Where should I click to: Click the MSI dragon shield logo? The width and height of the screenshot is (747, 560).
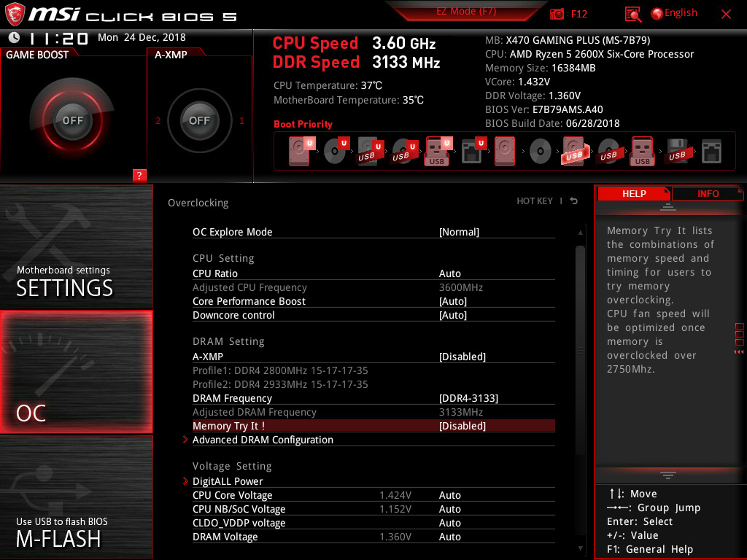pyautogui.click(x=15, y=13)
